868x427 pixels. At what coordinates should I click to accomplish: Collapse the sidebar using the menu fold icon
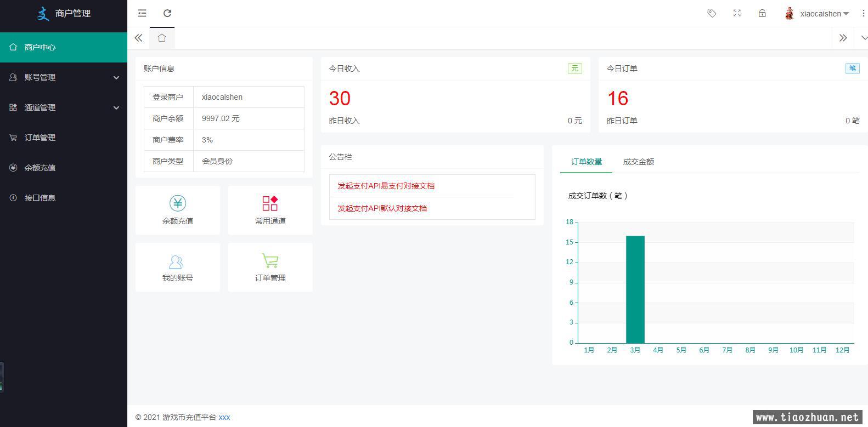pyautogui.click(x=142, y=13)
